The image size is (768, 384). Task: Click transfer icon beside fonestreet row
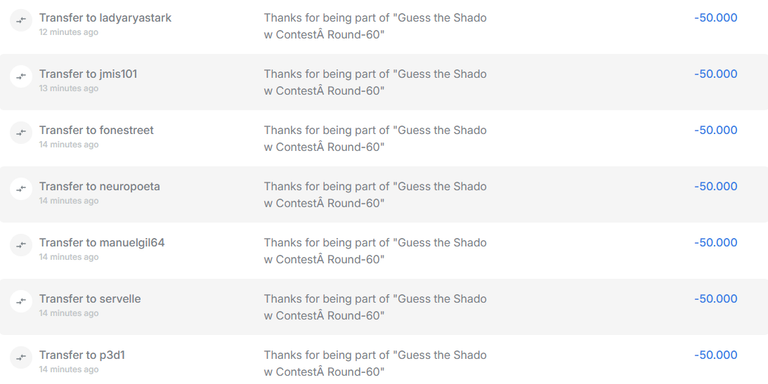tap(21, 133)
